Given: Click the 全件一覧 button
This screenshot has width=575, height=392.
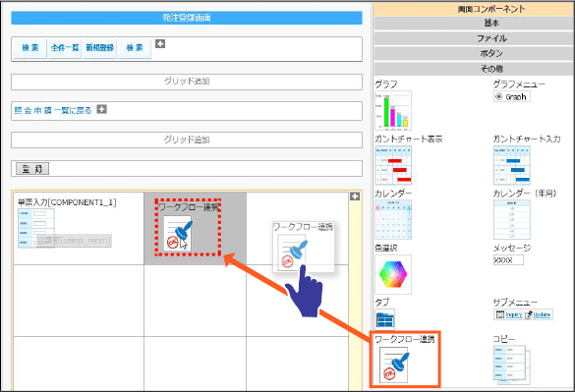Looking at the screenshot, I should click(65, 48).
